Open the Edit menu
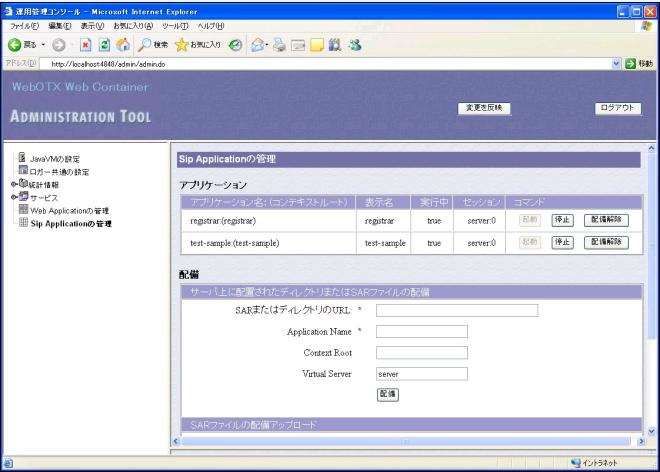The height and width of the screenshot is (472, 660). pos(60,26)
